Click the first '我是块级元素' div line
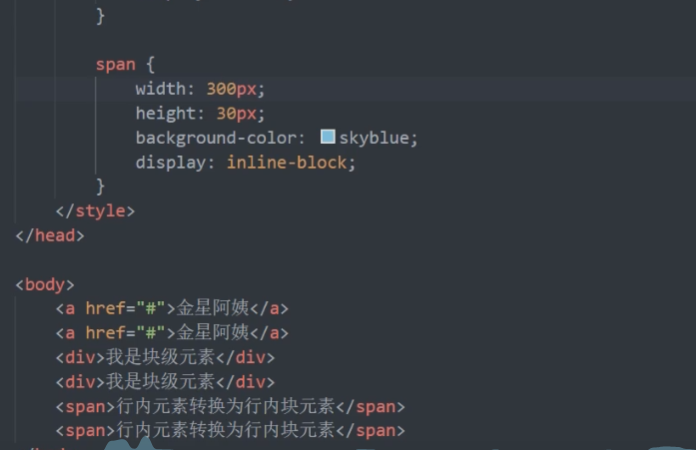 [x=165, y=357]
